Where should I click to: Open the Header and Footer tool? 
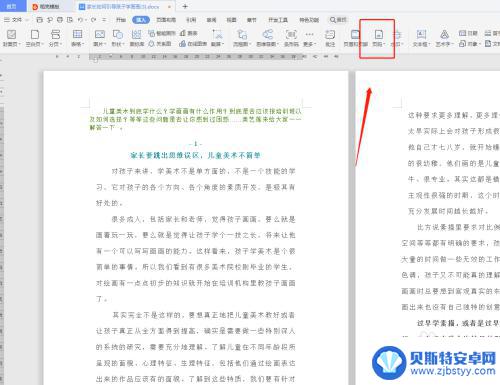pyautogui.click(x=355, y=38)
